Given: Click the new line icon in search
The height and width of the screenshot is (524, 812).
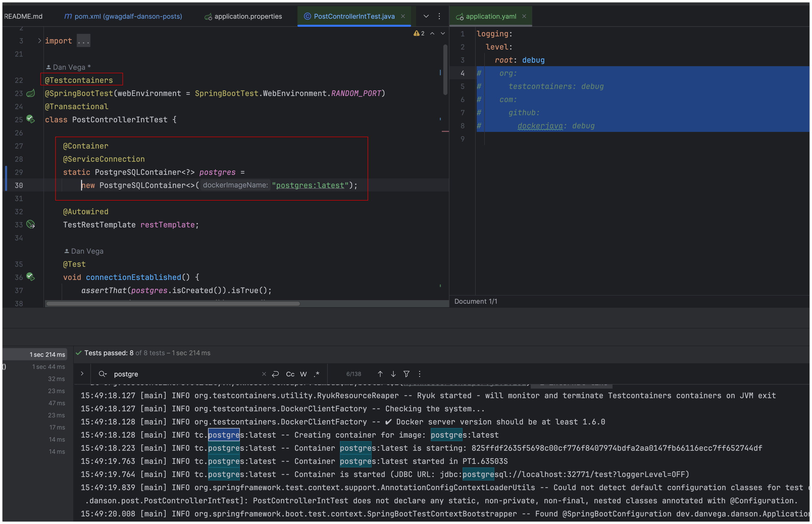Looking at the screenshot, I should [x=275, y=374].
